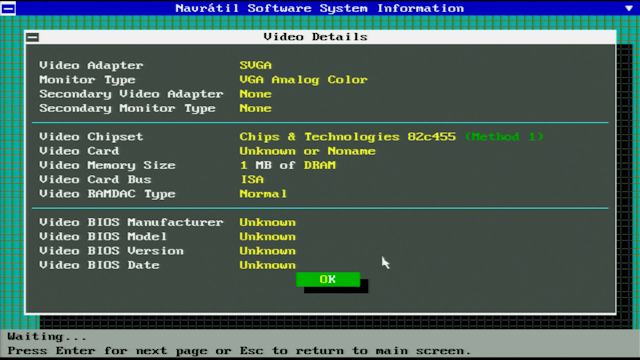Click the green OK button
The image size is (640, 360).
click(x=328, y=279)
